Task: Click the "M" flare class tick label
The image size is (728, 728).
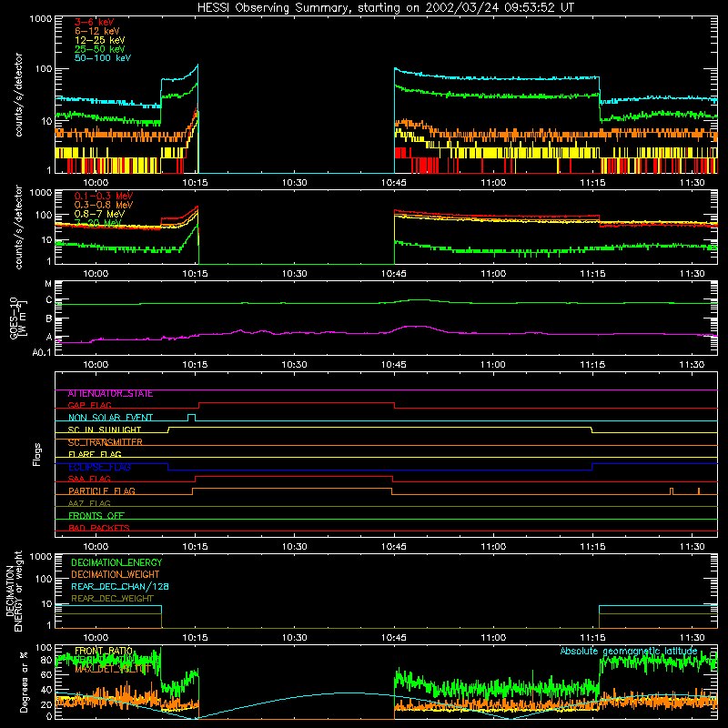Action: click(x=48, y=284)
